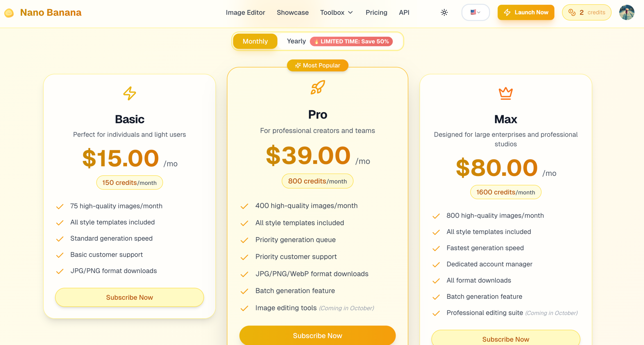
Task: Switch billing to Monthly
Action: pyautogui.click(x=255, y=41)
